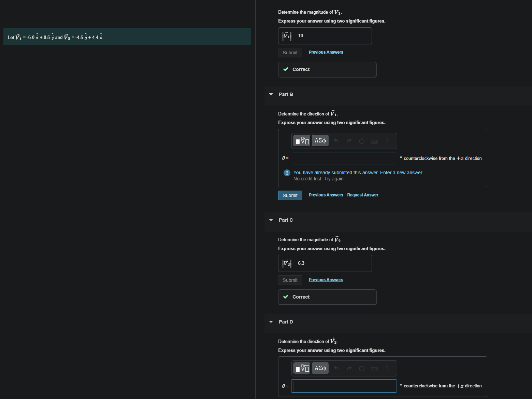
Task: Open help question mark in Part B toolbar
Action: click(387, 141)
